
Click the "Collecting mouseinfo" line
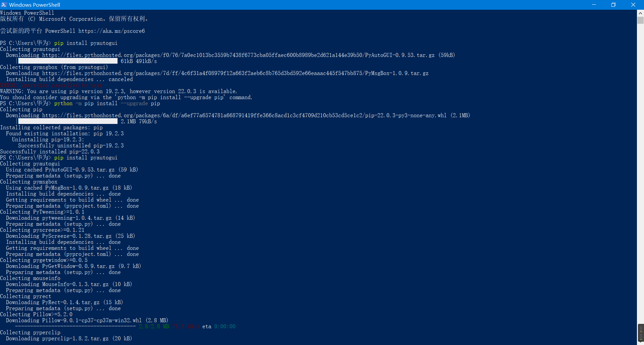click(30, 278)
